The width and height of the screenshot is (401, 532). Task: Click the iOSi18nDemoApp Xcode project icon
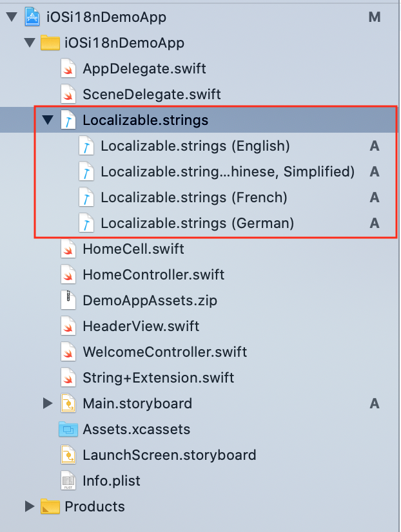(32, 17)
